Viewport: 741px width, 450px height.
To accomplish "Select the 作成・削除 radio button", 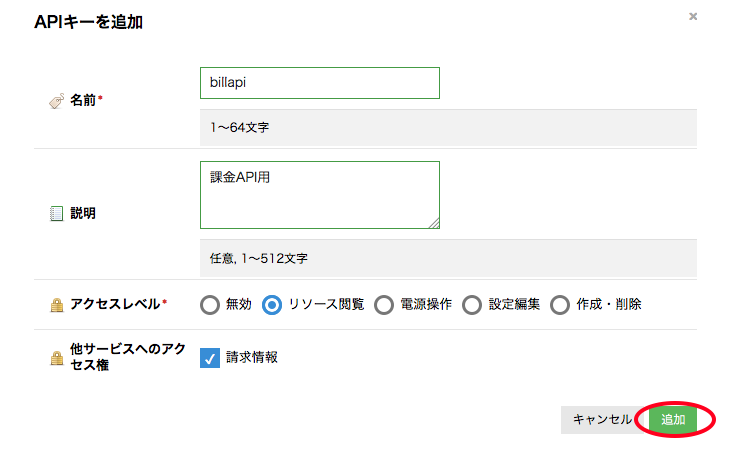I will [x=560, y=305].
